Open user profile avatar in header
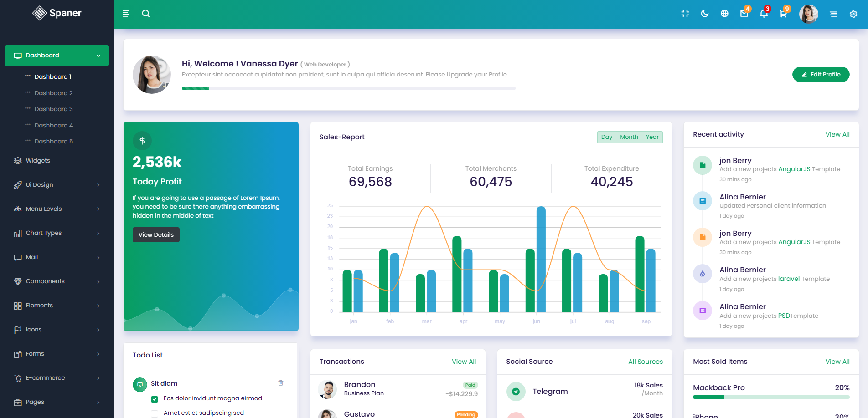868x418 pixels. click(809, 14)
